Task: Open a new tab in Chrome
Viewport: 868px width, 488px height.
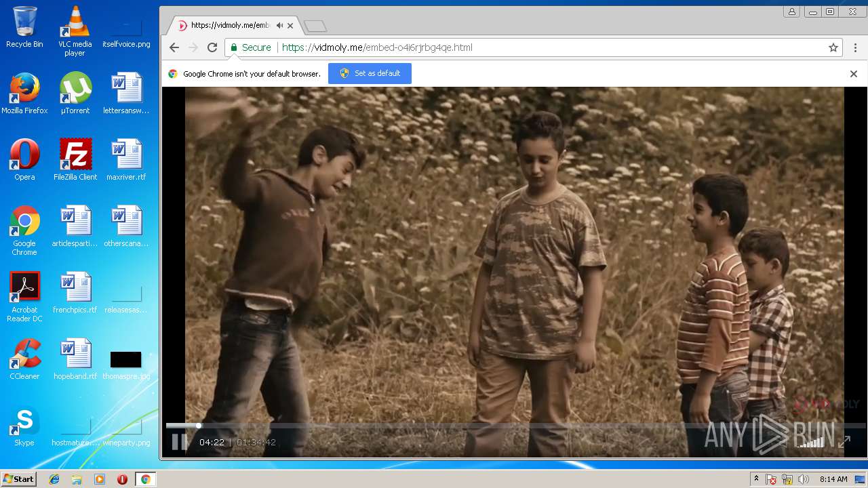Action: point(315,26)
